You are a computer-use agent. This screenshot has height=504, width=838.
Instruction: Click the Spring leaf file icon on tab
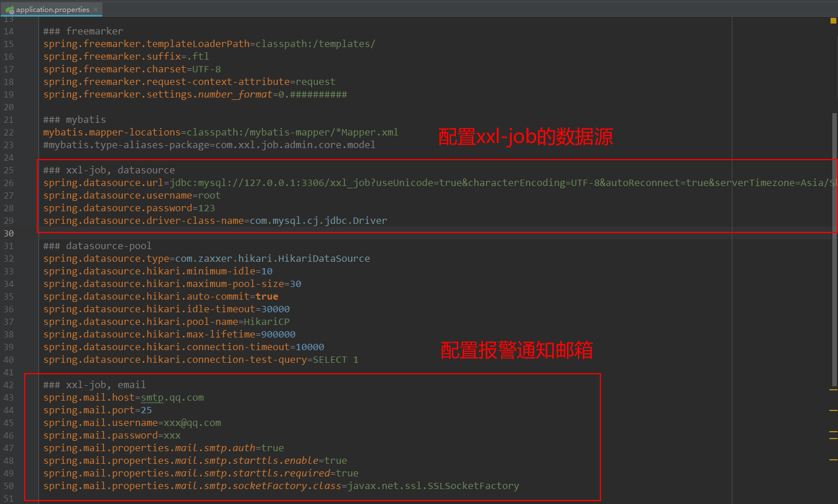[x=10, y=10]
